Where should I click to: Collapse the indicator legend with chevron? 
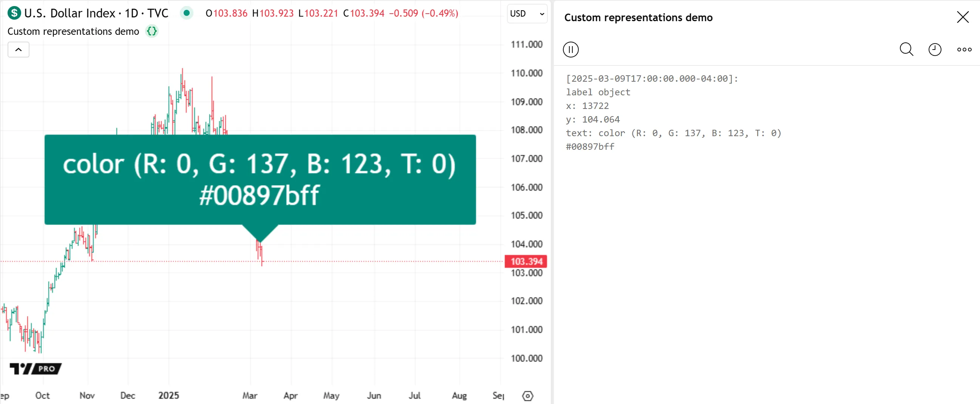pos(18,50)
